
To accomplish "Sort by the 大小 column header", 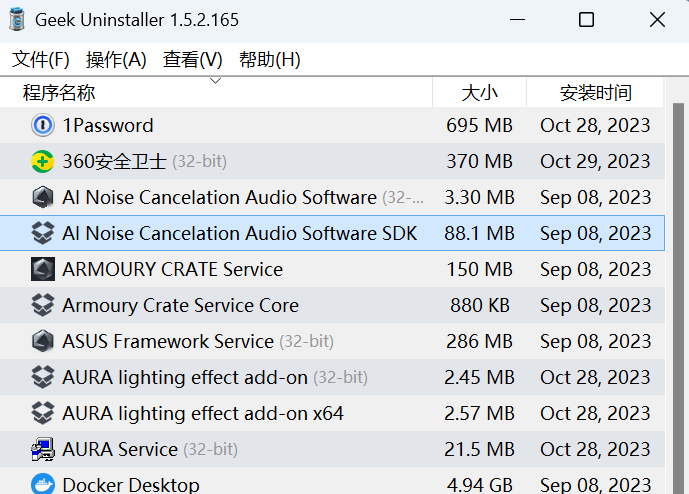I will [x=479, y=93].
